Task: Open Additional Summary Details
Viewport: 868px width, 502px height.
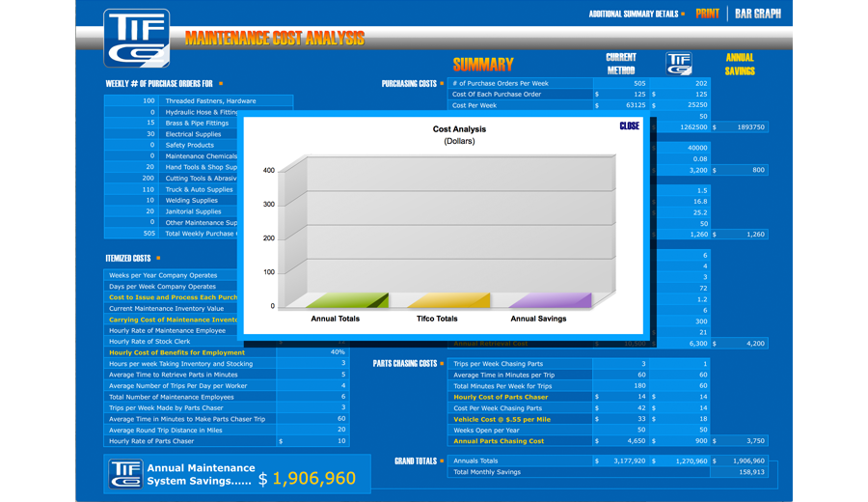Action: [633, 14]
